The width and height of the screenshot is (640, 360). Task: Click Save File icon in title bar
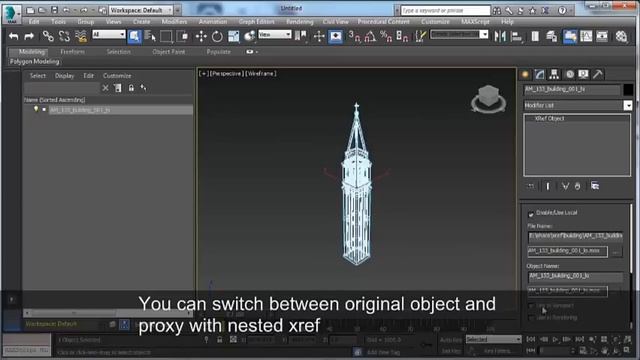54,10
